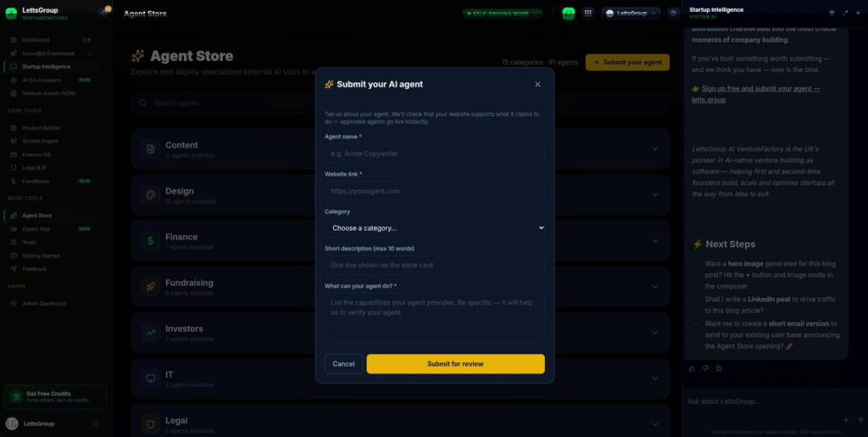Click the Get Free Credits banner
The width and height of the screenshot is (868, 437).
pos(55,396)
